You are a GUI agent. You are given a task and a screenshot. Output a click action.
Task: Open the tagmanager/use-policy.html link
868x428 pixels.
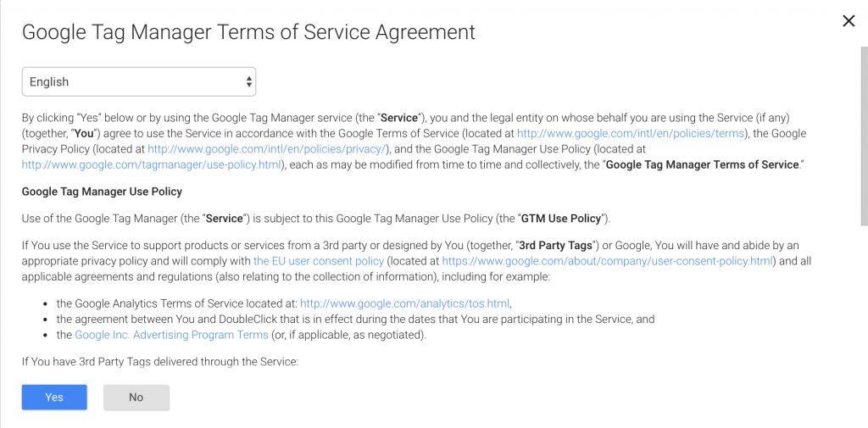click(151, 164)
